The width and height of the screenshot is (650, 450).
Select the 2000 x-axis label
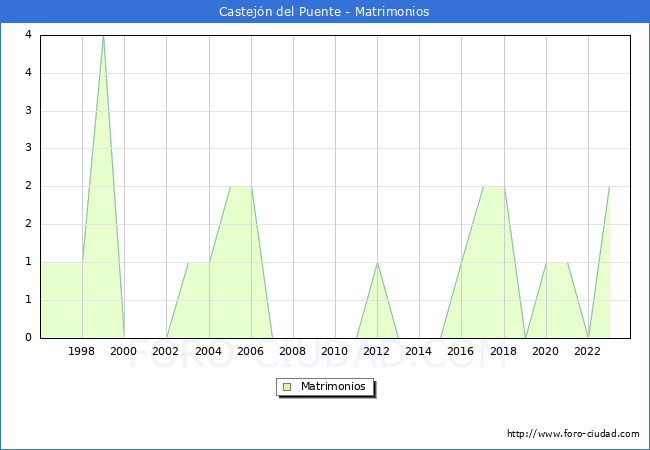pyautogui.click(x=124, y=351)
